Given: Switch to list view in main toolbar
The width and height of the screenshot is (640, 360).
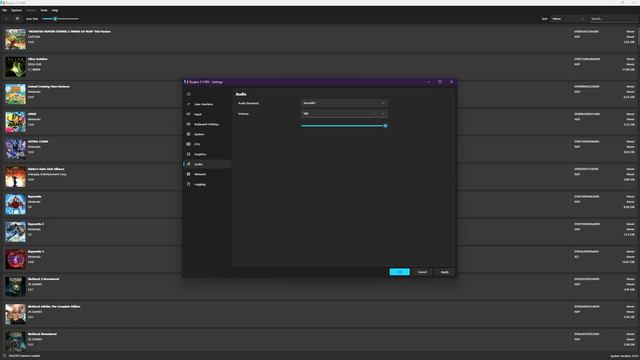Looking at the screenshot, I should pyautogui.click(x=6, y=19).
